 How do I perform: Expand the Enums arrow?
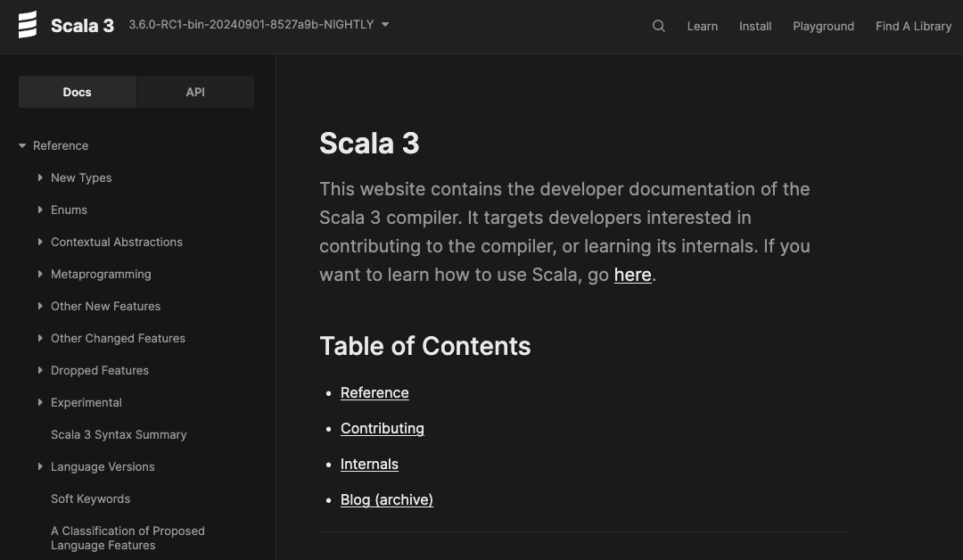click(x=40, y=210)
